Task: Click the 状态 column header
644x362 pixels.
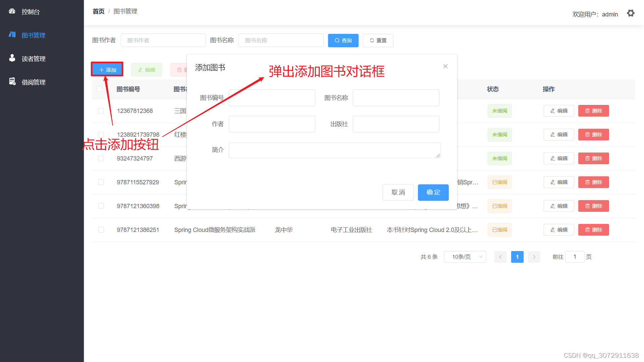Action: point(493,89)
